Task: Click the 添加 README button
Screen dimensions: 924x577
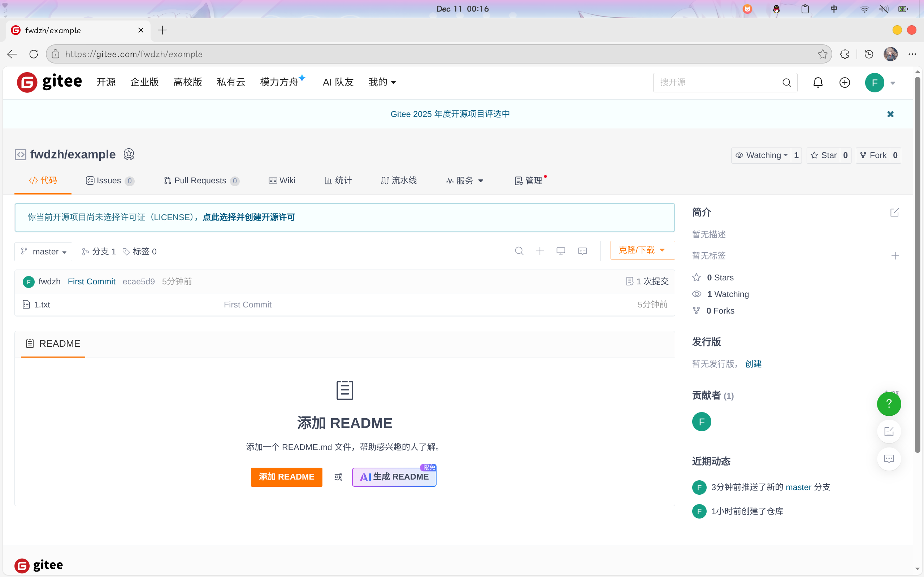Action: (x=286, y=477)
